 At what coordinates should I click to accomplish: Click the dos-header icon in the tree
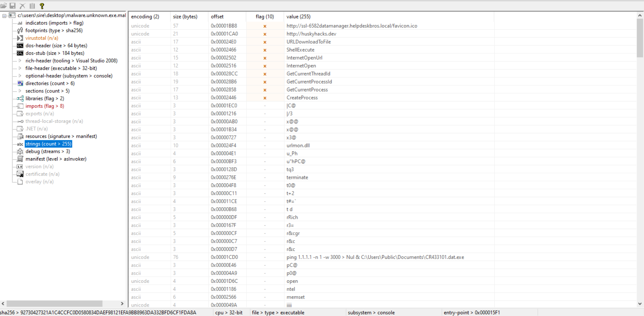click(x=20, y=46)
